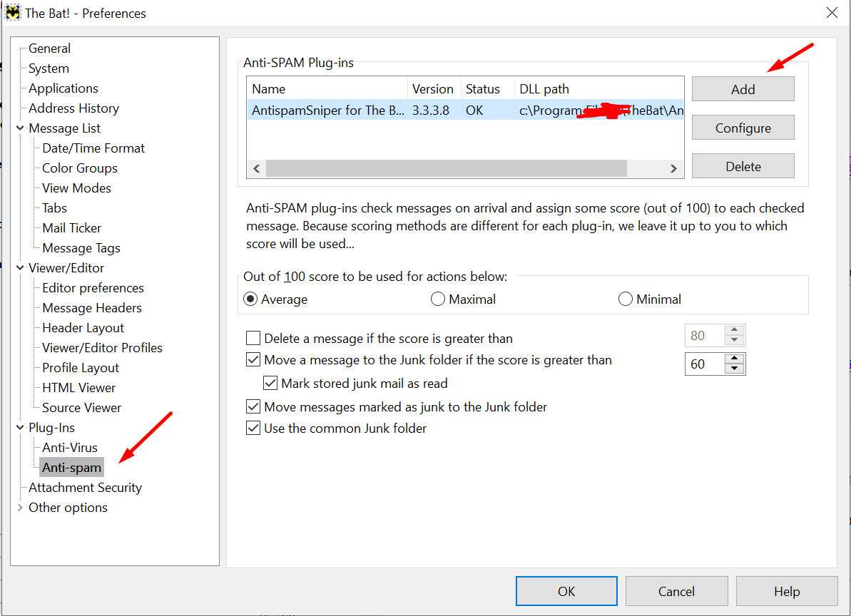851x616 pixels.
Task: Expand the Other options tree node
Action: [x=20, y=508]
